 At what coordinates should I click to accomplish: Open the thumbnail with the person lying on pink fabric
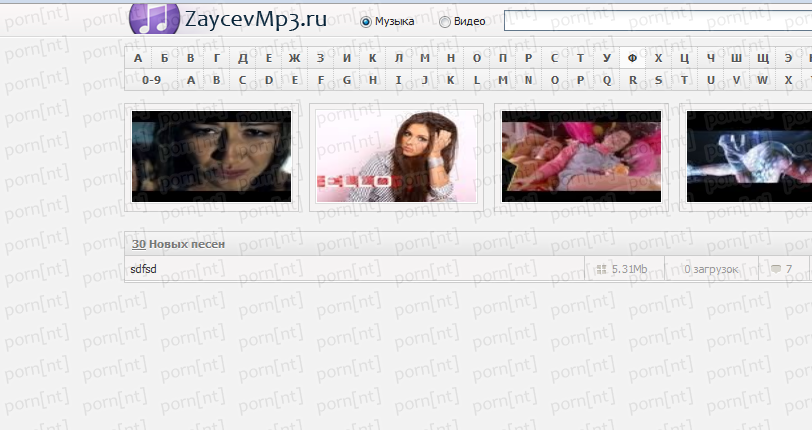581,156
